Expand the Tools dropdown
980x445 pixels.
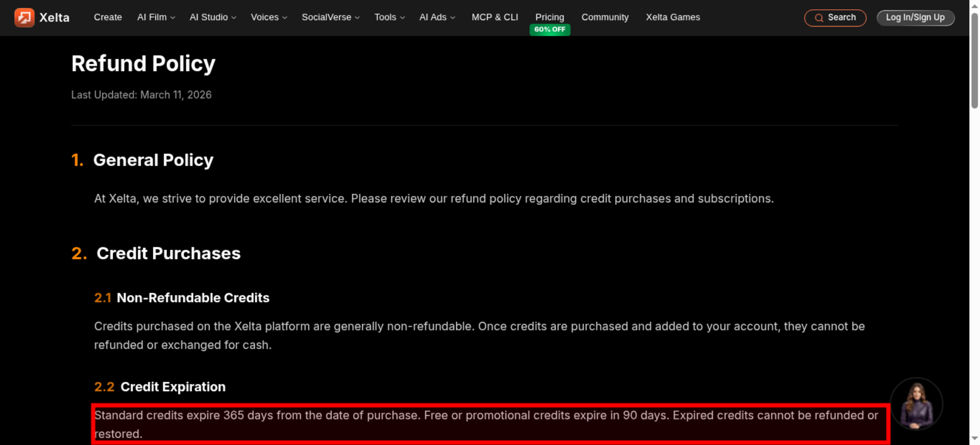point(390,17)
